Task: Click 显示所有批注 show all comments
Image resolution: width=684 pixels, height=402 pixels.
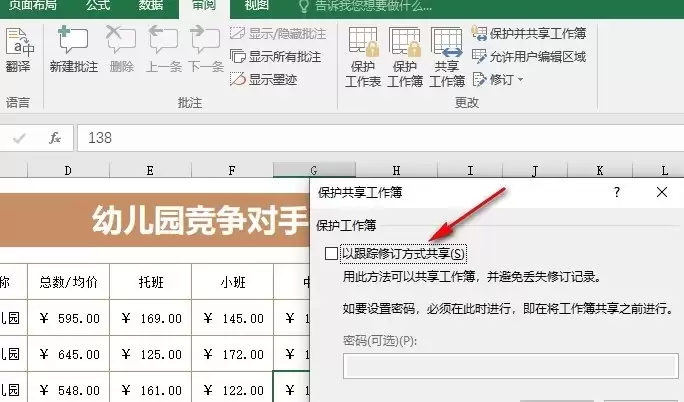Action: (x=276, y=56)
